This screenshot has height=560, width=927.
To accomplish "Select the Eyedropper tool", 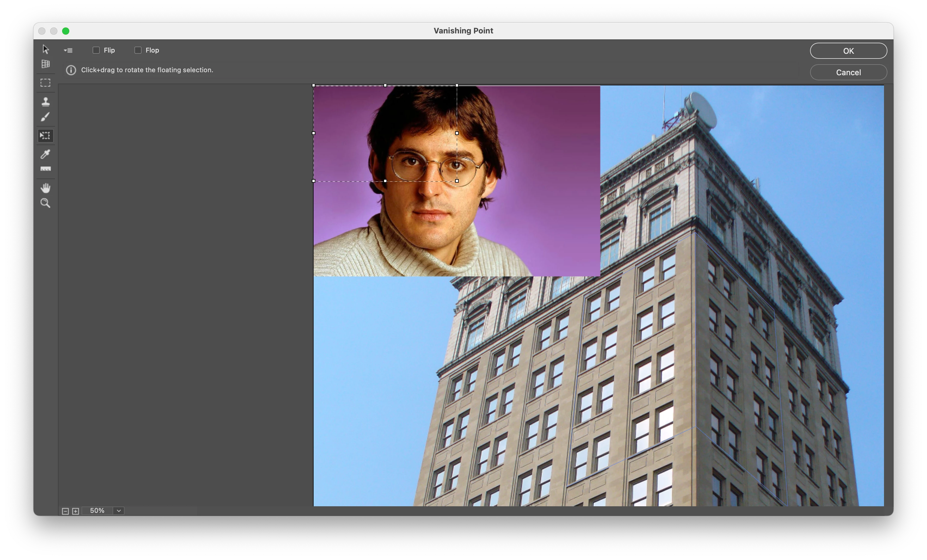I will (45, 154).
